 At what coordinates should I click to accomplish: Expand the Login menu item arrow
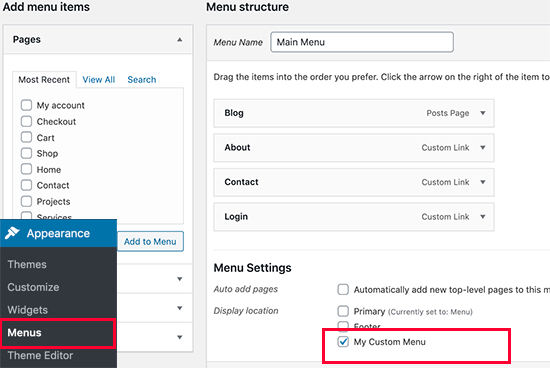point(483,216)
